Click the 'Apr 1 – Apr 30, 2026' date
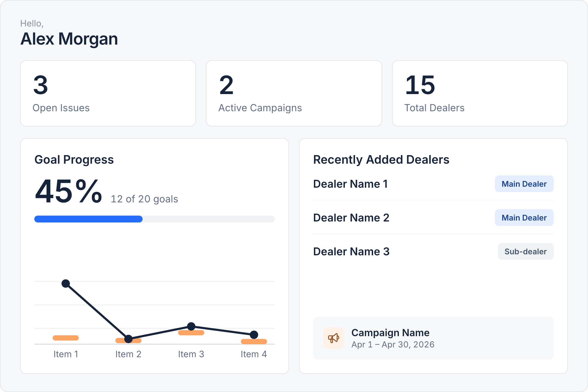The width and height of the screenshot is (588, 392). pos(393,344)
